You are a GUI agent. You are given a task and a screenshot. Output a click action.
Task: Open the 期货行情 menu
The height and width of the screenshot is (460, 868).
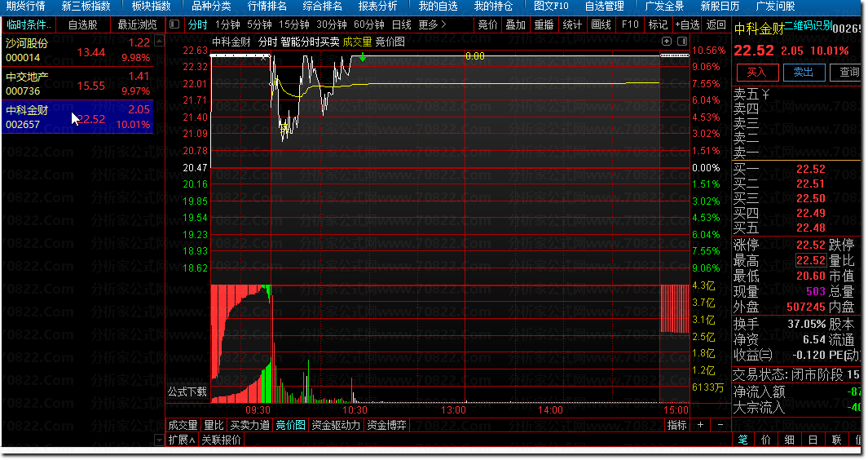26,7
